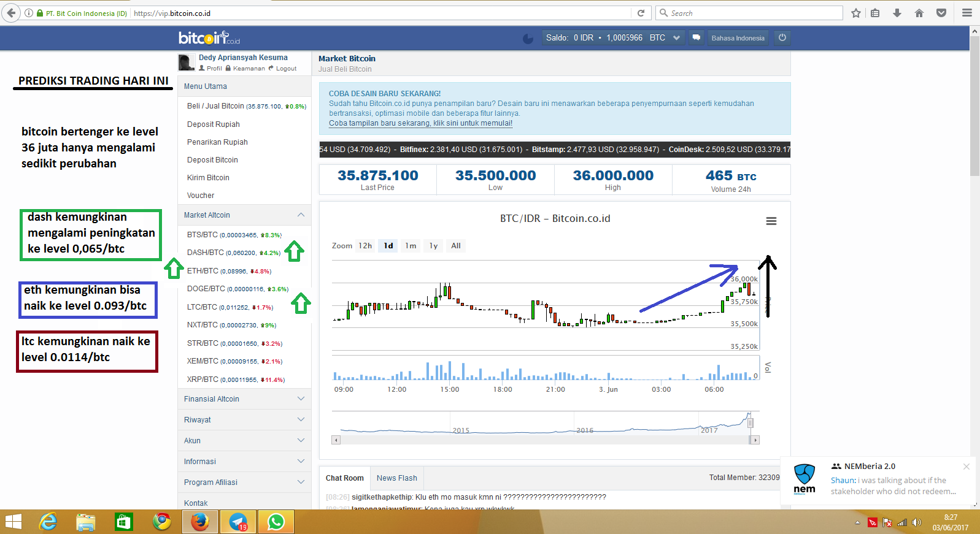The width and height of the screenshot is (980, 534).
Task: Open the Saldo balance dropdown
Action: [676, 37]
